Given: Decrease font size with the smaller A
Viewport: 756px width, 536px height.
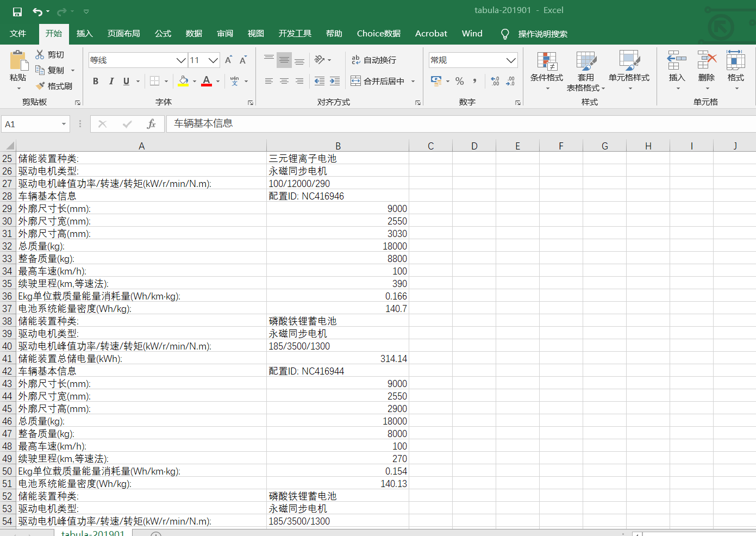Looking at the screenshot, I should point(243,60).
